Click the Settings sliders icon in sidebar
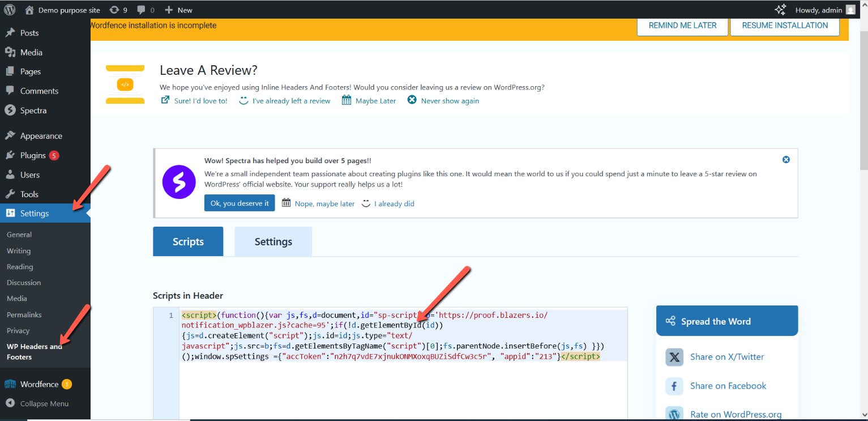The image size is (868, 421). (x=10, y=213)
